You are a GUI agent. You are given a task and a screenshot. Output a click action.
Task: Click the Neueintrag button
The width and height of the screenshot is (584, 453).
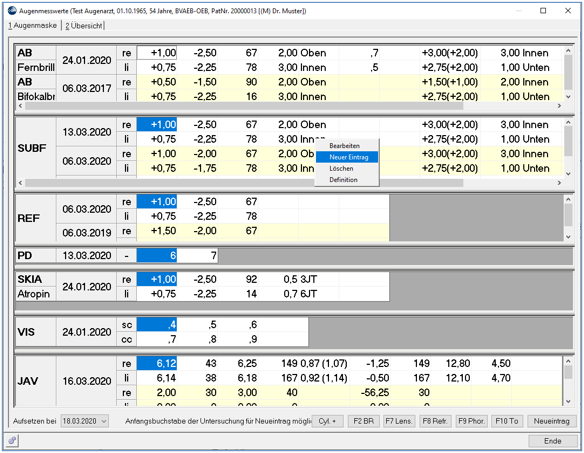pyautogui.click(x=552, y=421)
